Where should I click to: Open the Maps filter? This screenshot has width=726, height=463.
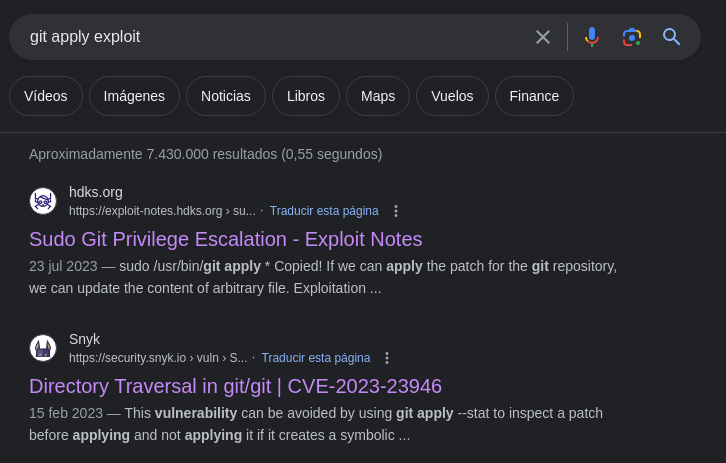click(x=378, y=96)
